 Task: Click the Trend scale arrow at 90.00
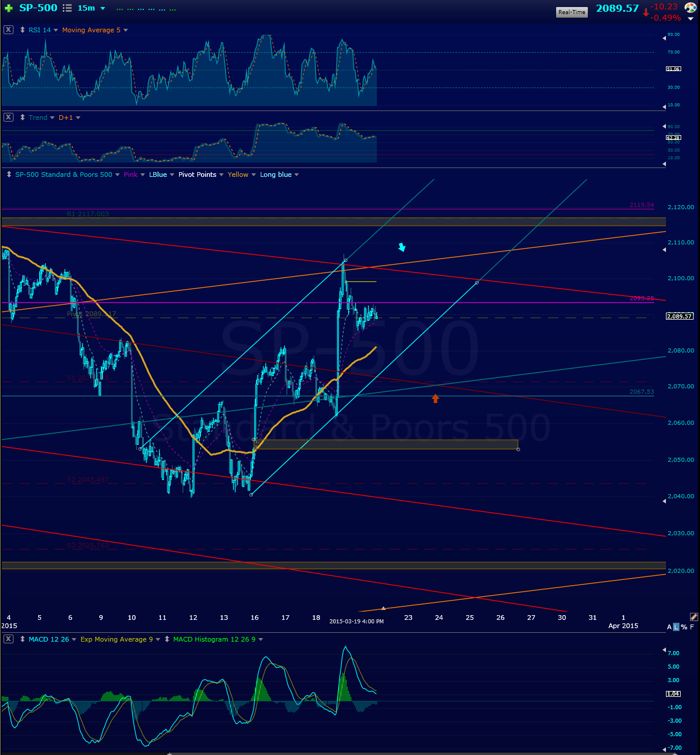point(664,126)
